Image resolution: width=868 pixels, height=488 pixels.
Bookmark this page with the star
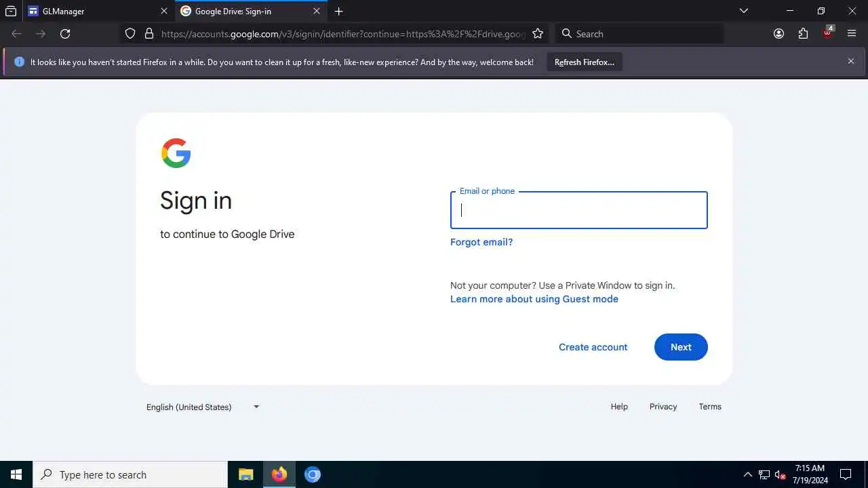click(x=538, y=34)
